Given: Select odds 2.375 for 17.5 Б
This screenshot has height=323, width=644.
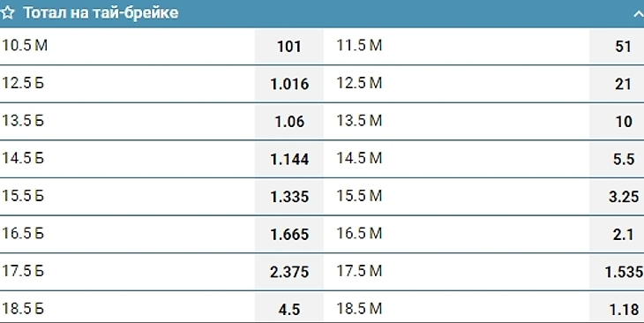Looking at the screenshot, I should point(289,272).
